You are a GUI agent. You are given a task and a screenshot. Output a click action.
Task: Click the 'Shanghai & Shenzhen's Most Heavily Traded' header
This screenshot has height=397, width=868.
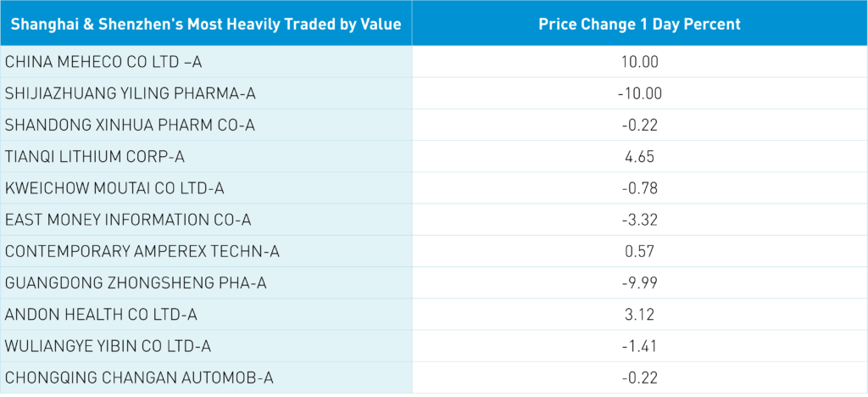(206, 24)
